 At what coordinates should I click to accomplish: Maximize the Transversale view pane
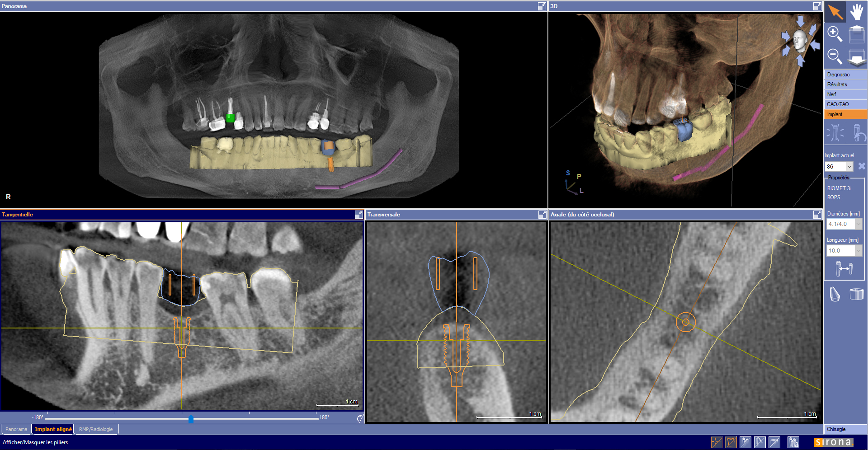pyautogui.click(x=542, y=215)
